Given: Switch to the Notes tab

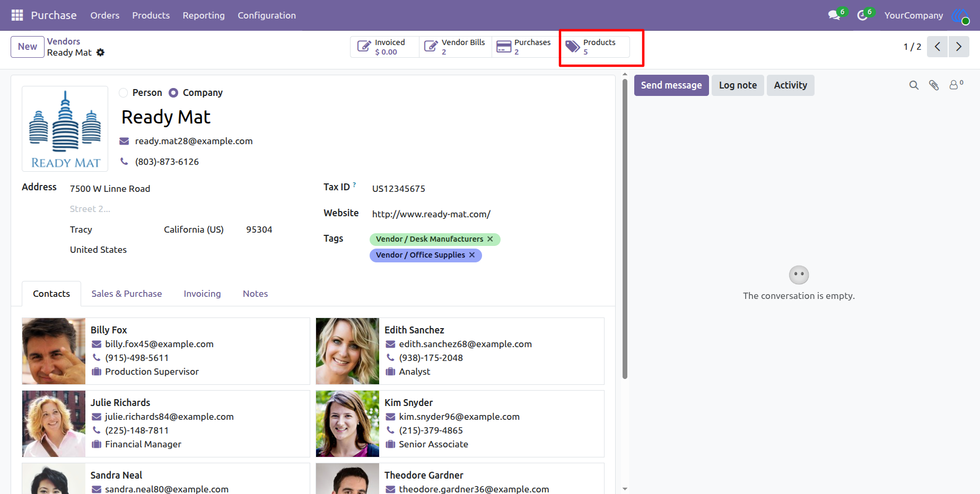Looking at the screenshot, I should (255, 294).
